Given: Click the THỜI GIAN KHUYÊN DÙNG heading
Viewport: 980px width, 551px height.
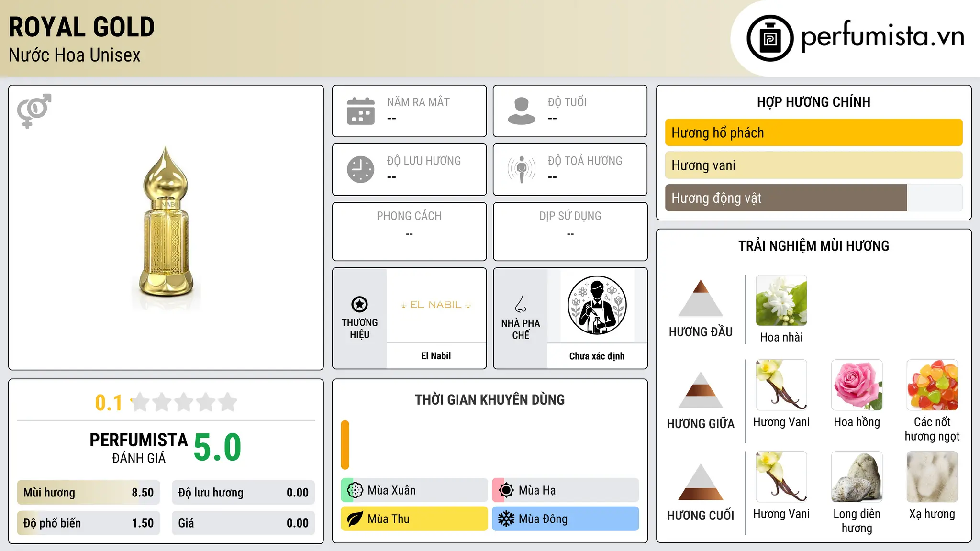Looking at the screenshot, I should pyautogui.click(x=490, y=400).
